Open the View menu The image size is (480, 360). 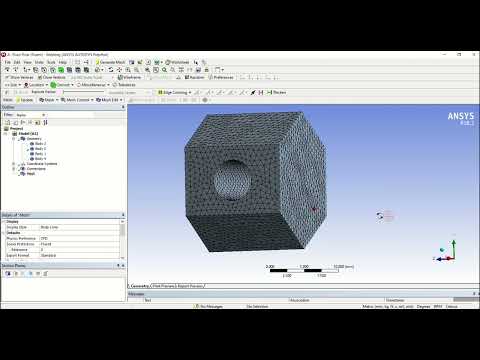click(x=28, y=62)
